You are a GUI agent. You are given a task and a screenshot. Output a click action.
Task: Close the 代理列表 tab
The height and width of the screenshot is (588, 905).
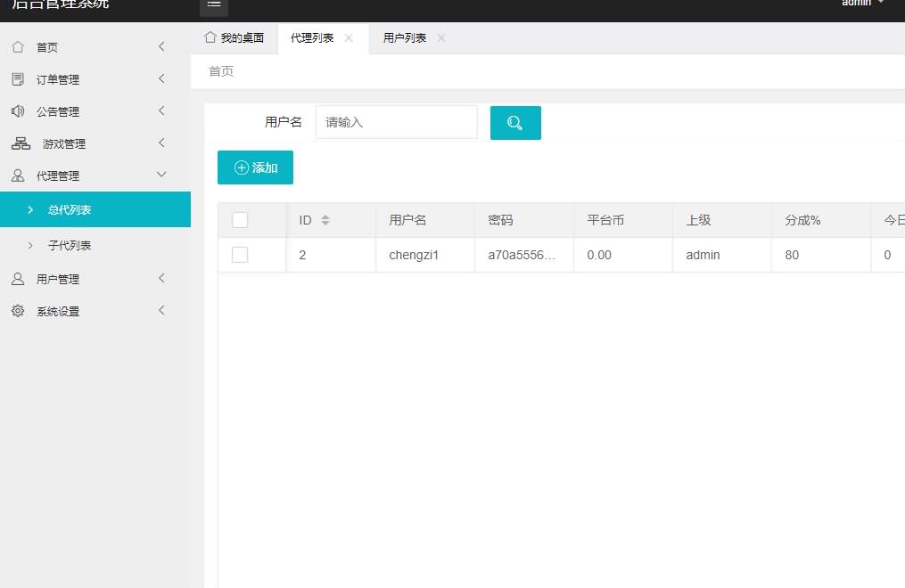point(349,38)
